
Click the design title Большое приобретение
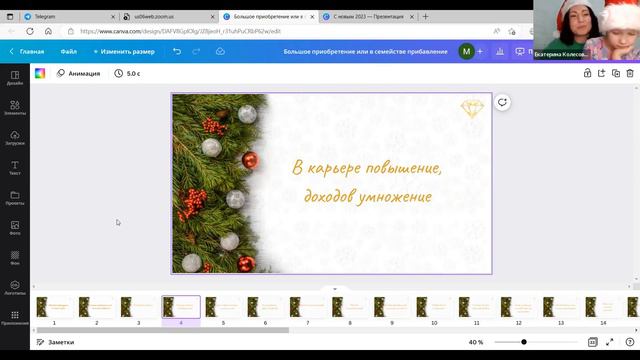pos(365,51)
